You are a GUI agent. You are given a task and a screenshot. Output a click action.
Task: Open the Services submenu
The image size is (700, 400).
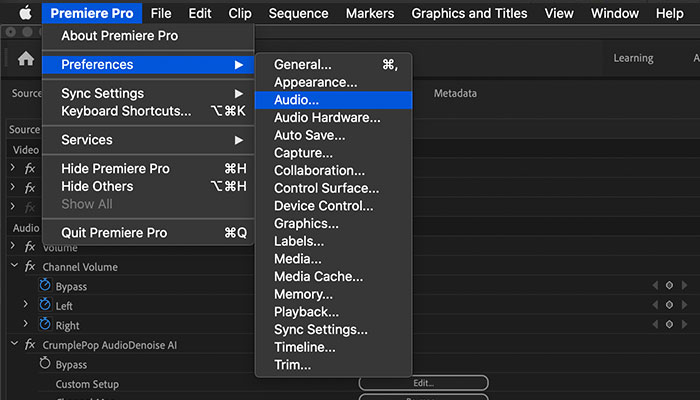pos(148,140)
